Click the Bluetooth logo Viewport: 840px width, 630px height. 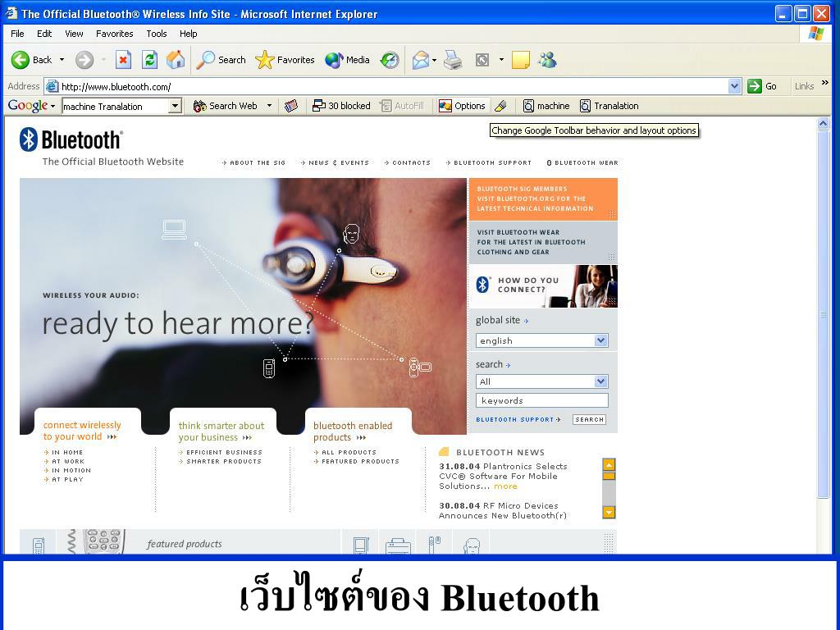tap(71, 139)
